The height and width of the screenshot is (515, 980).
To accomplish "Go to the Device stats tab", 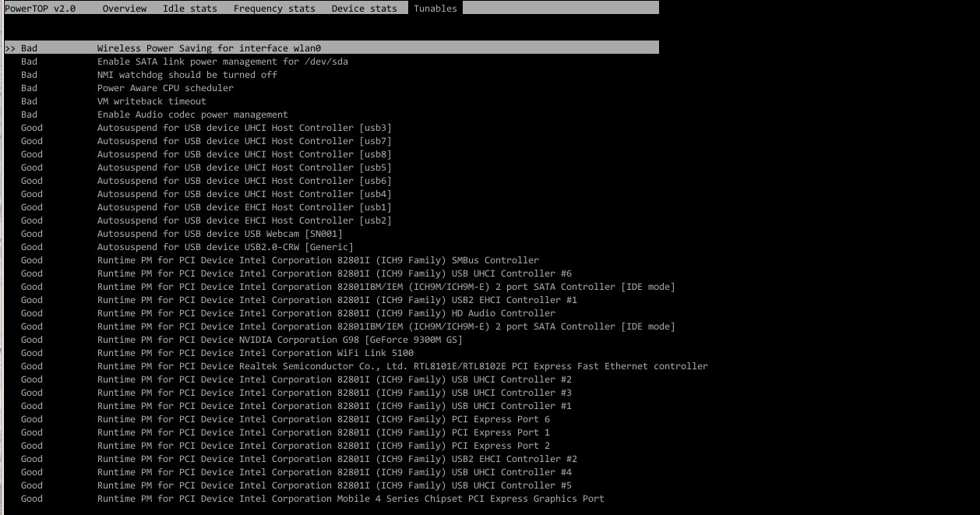I will (x=364, y=9).
